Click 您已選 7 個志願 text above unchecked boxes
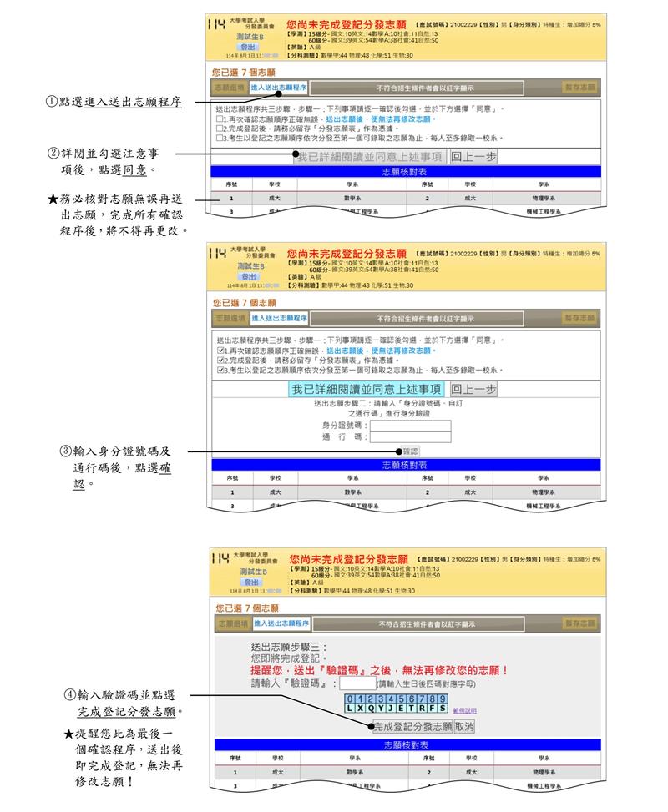Image resolution: width=668 pixels, height=812 pixels. click(x=244, y=73)
